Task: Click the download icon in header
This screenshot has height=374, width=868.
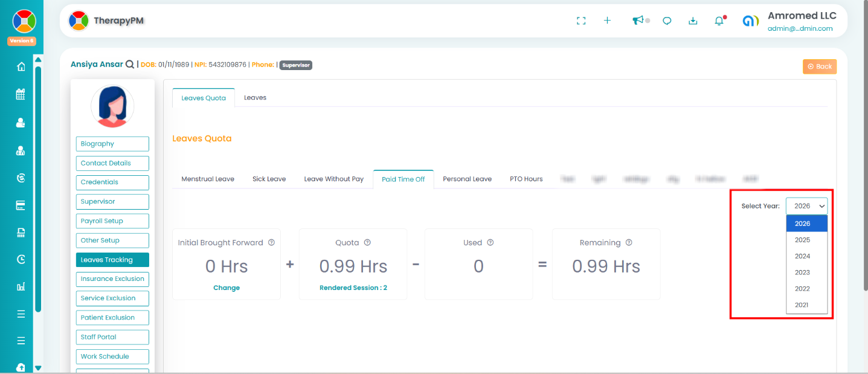Action: [x=693, y=21]
